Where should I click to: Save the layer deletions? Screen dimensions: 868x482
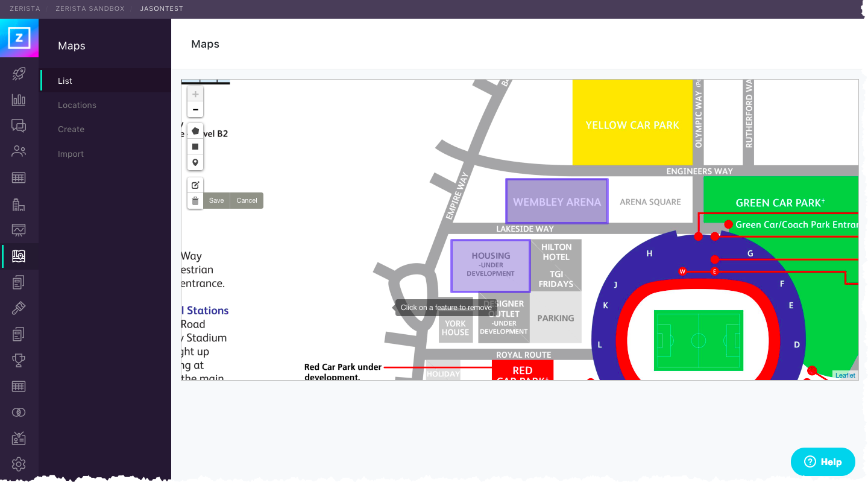pyautogui.click(x=216, y=200)
